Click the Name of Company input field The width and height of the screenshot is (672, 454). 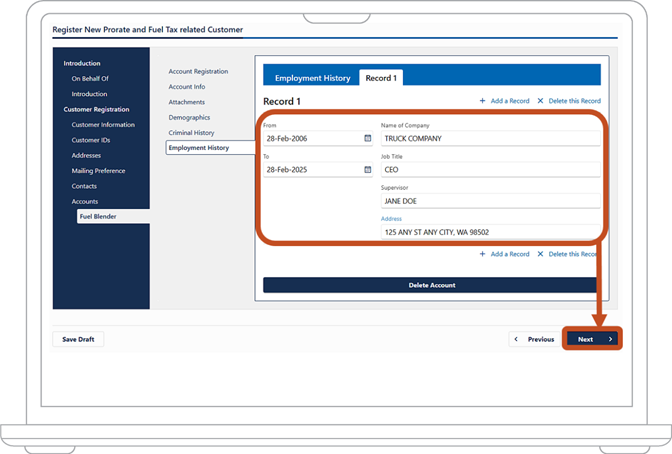(490, 138)
